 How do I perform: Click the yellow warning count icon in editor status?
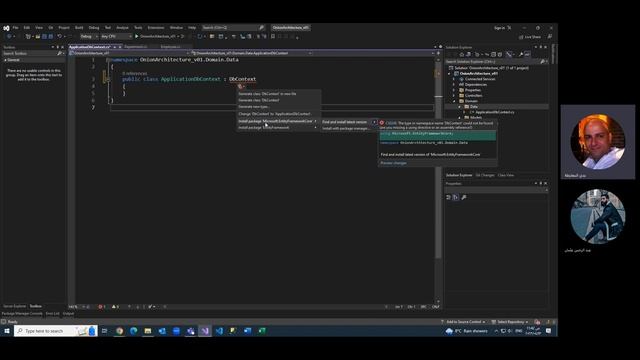pyautogui.click(x=114, y=307)
